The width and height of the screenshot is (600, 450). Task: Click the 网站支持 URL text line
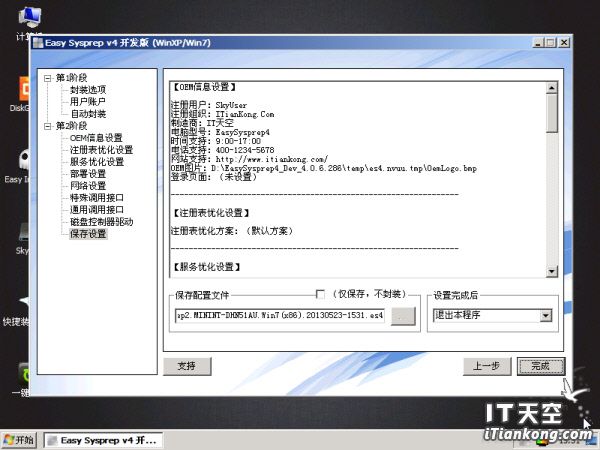[249, 159]
